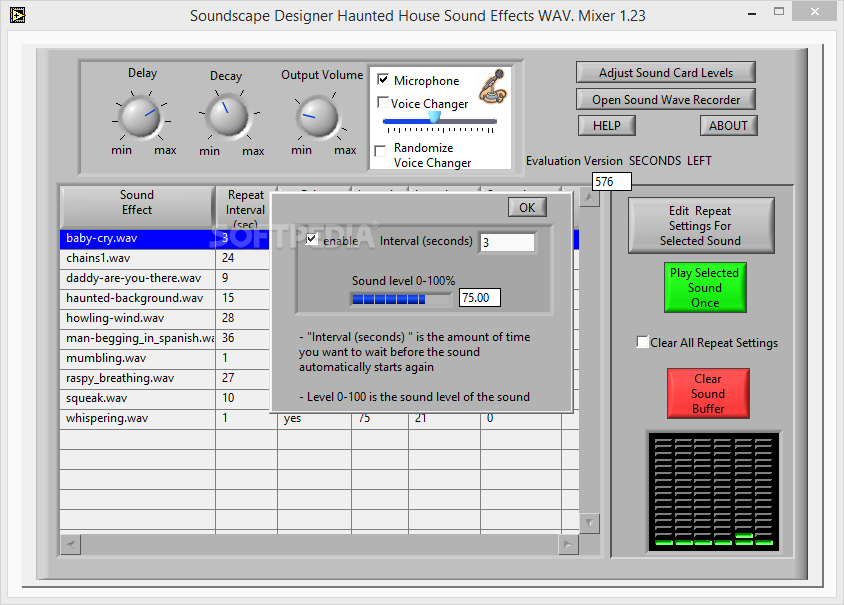This screenshot has height=605, width=844.
Task: Click the Output Volume knob
Action: point(318,116)
